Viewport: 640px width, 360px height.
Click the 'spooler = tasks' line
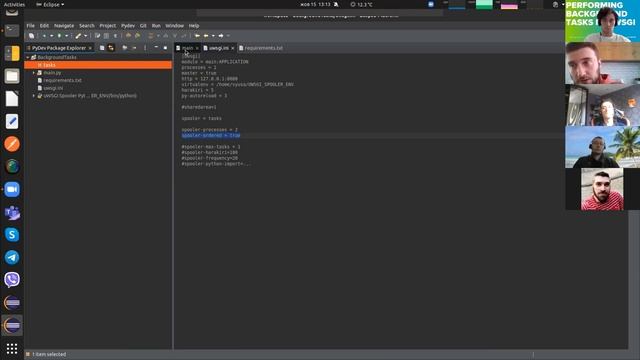[x=201, y=118]
